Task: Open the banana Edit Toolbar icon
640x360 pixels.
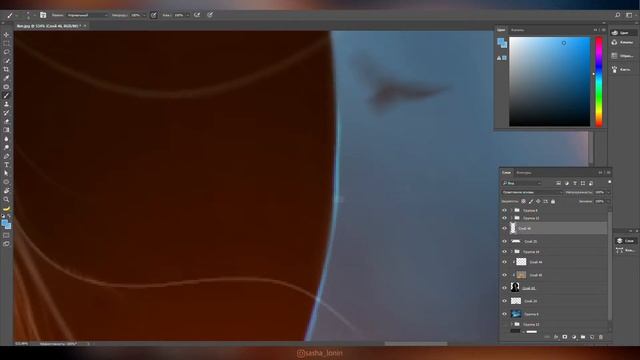Action: [6, 208]
